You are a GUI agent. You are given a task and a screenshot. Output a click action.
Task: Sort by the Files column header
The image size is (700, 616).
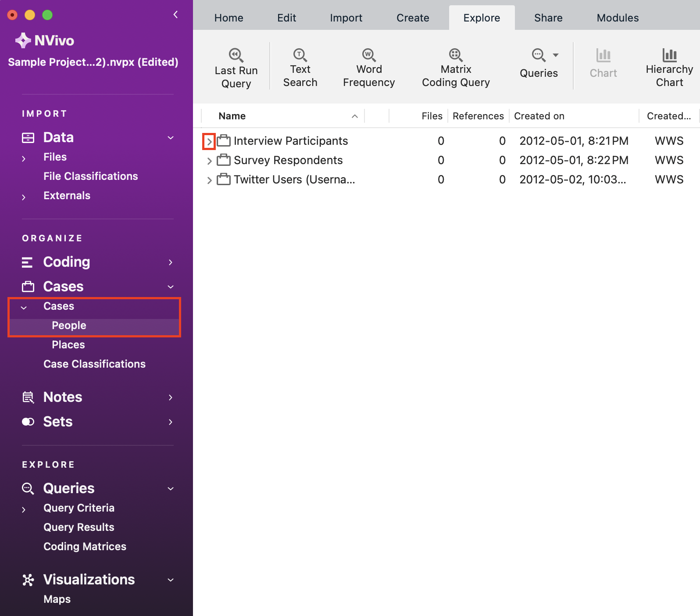432,116
